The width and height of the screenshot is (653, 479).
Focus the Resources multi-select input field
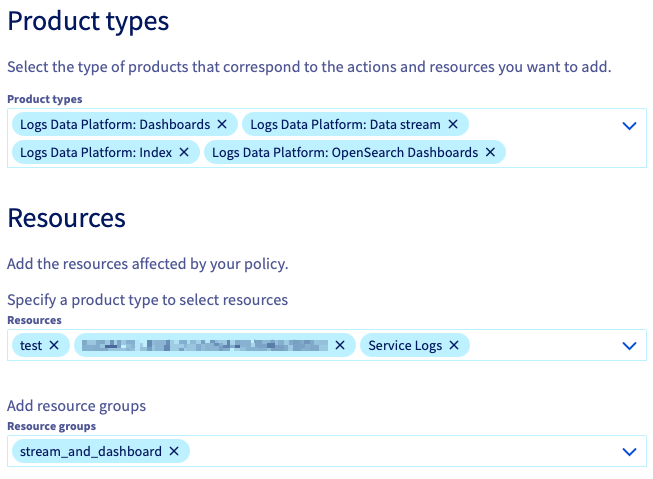pos(327,345)
